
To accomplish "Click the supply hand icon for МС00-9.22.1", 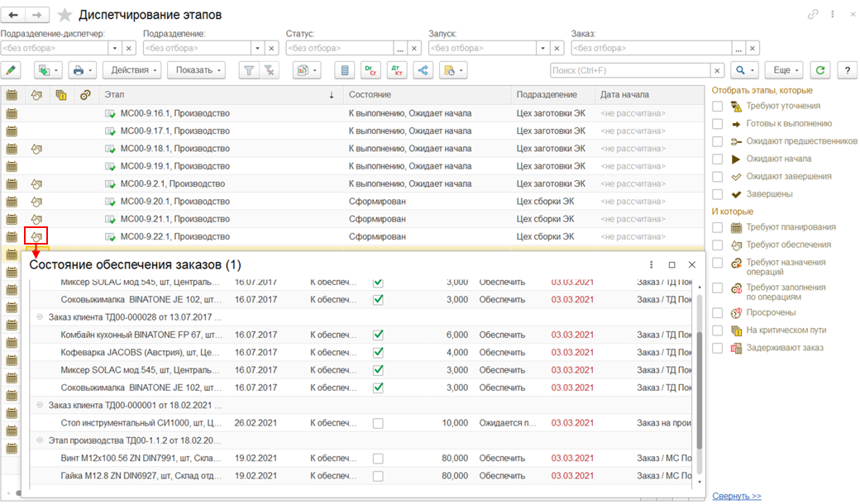I will click(x=36, y=236).
